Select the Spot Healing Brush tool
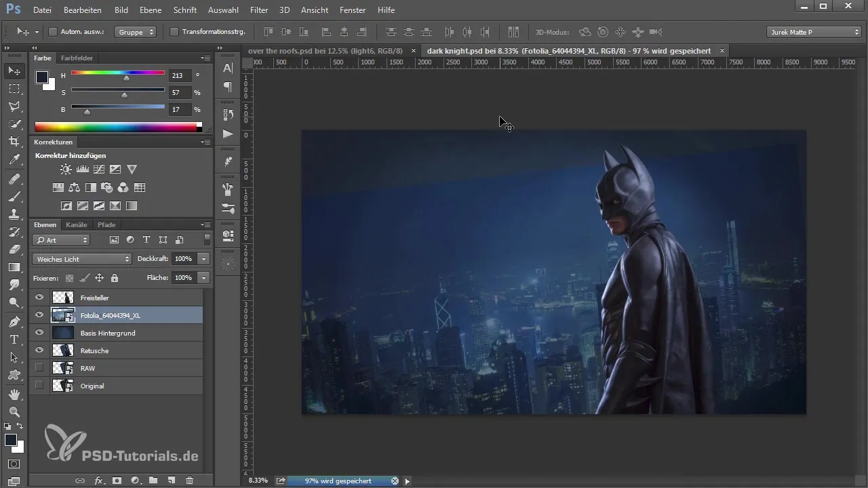 tap(14, 179)
